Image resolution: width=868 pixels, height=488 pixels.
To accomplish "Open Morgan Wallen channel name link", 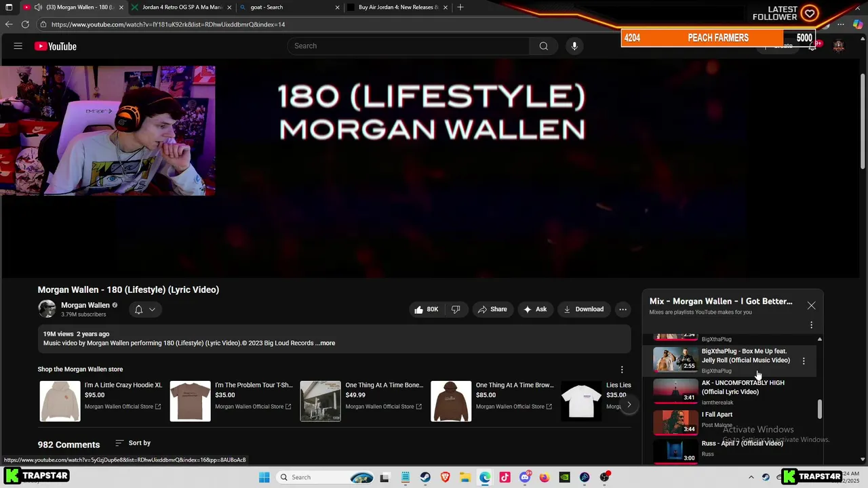I will tap(85, 305).
